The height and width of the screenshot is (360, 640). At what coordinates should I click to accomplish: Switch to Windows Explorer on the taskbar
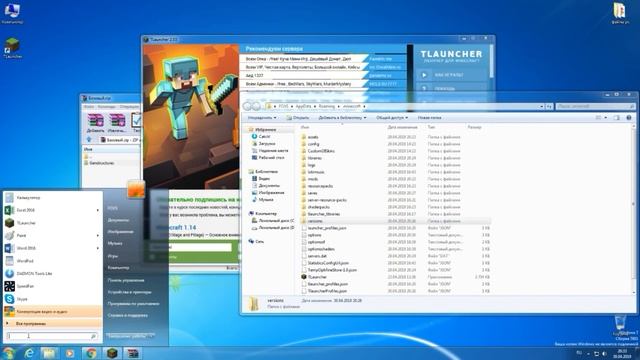point(49,353)
